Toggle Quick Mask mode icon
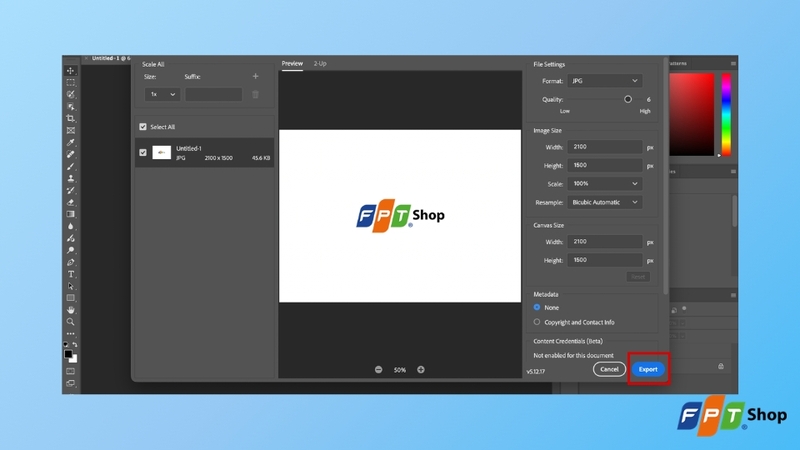The height and width of the screenshot is (450, 800). 70,371
